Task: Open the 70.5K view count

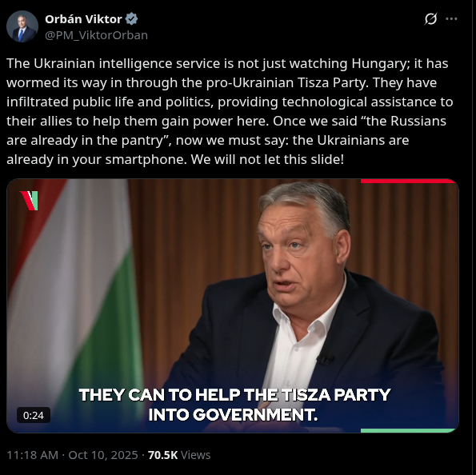Action: tap(162, 455)
